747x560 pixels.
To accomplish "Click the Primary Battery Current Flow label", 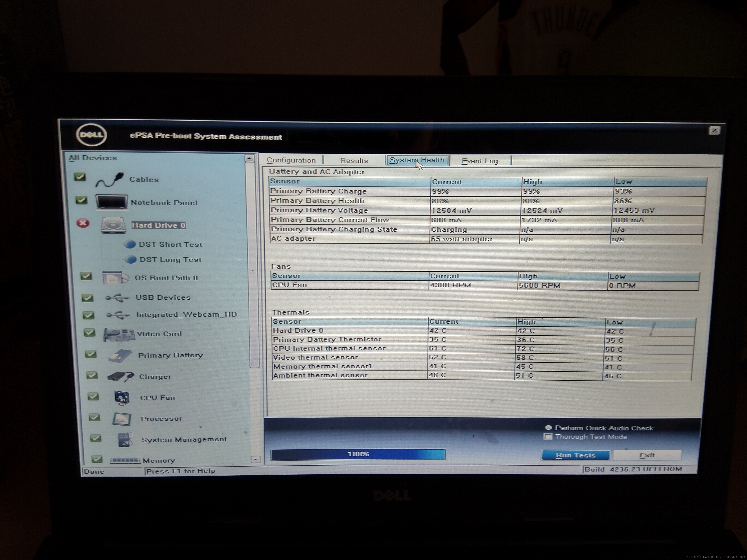I will click(x=330, y=220).
